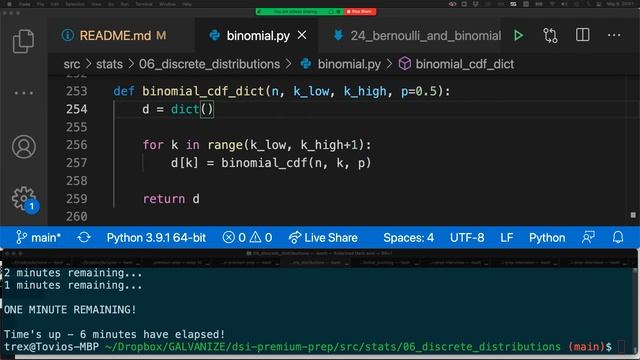
Task: Click binomial_cdf(n, k, p) call on line 257
Action: click(x=296, y=163)
